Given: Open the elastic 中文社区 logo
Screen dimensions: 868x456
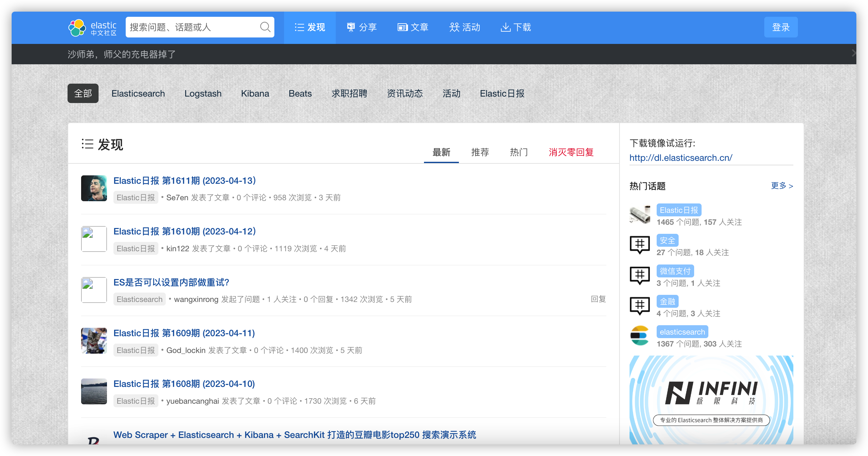Looking at the screenshot, I should click(x=92, y=28).
